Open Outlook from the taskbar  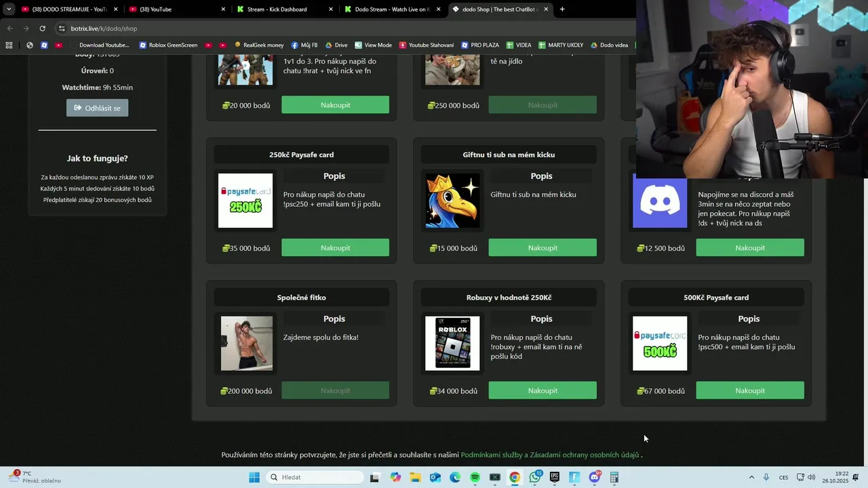coord(435,477)
